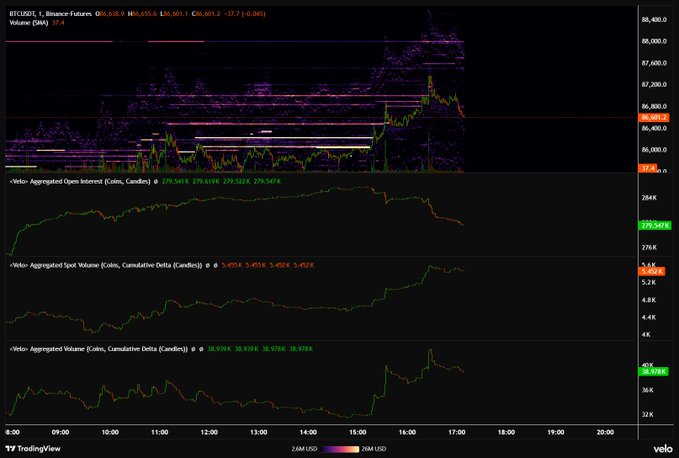Click the 38.978K volume delta tag

pyautogui.click(x=653, y=371)
